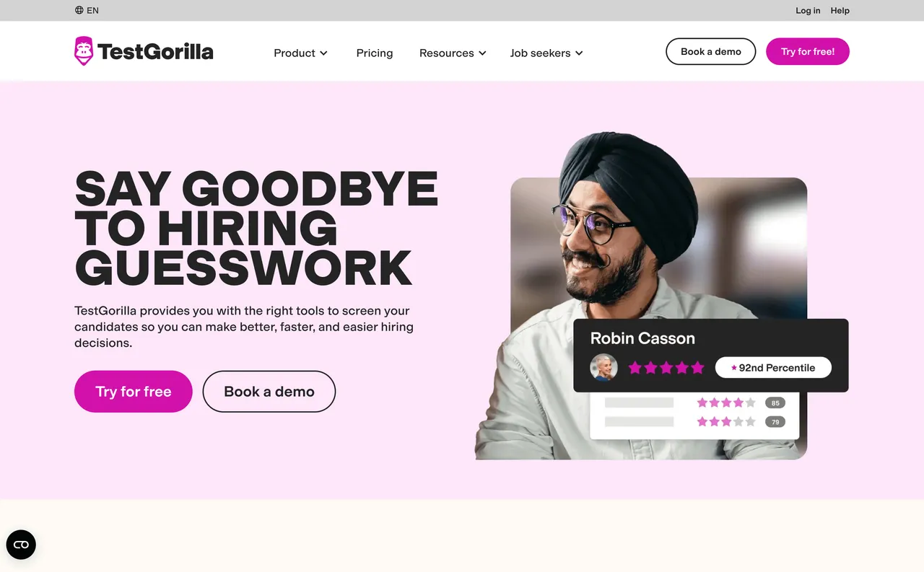Click the globe language icon

79,10
